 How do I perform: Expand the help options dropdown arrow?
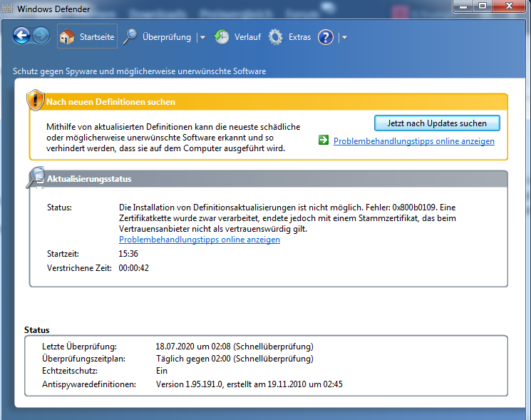click(x=344, y=37)
